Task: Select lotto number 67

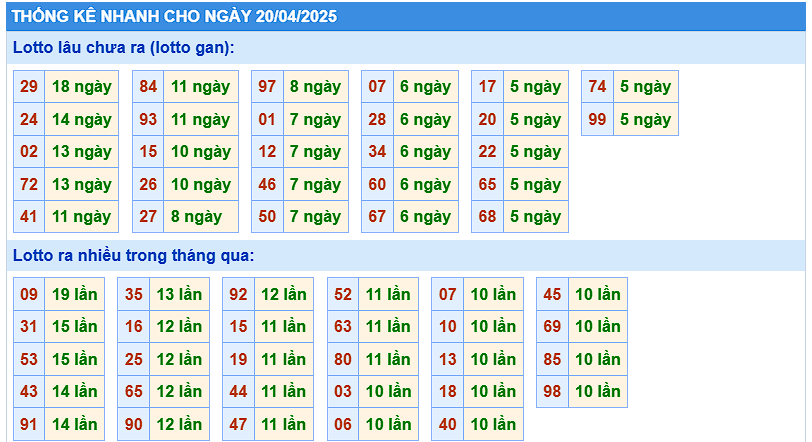Action: pyautogui.click(x=378, y=216)
